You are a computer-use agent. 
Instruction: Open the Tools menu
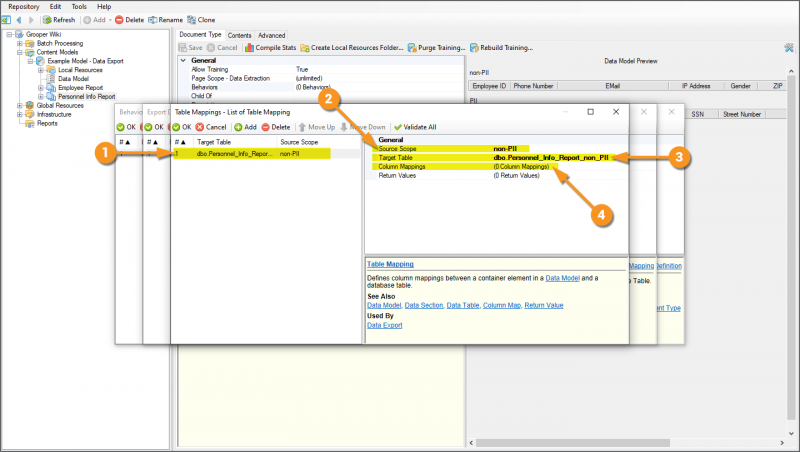(79, 7)
